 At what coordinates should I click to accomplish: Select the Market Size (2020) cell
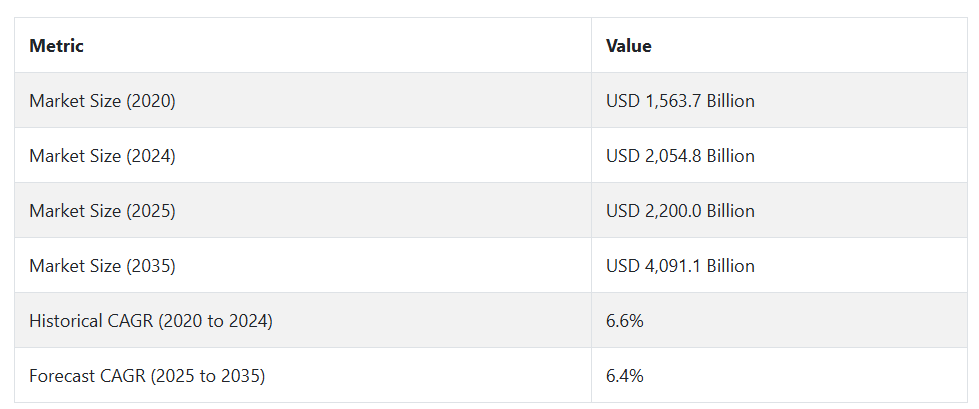[303, 101]
